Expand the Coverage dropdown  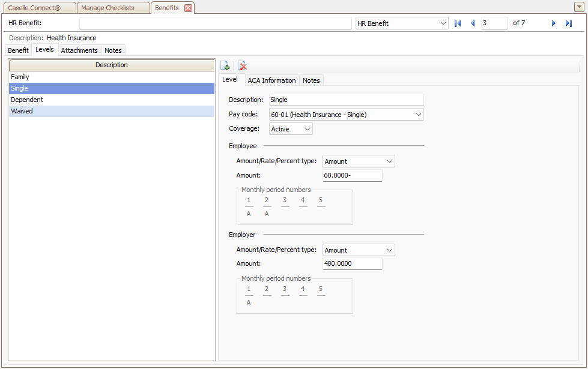pyautogui.click(x=307, y=129)
